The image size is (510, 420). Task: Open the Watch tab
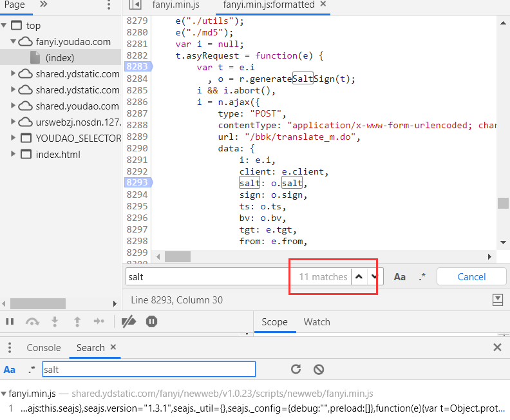[317, 322]
